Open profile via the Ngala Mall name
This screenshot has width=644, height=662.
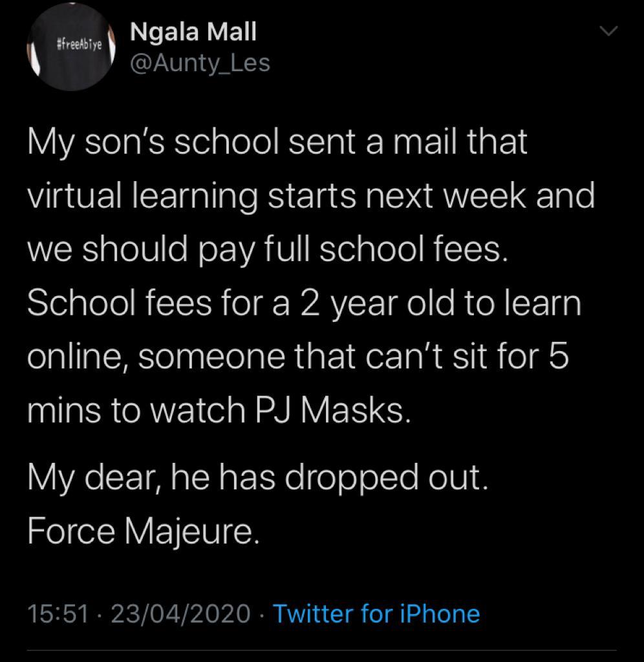click(x=193, y=32)
